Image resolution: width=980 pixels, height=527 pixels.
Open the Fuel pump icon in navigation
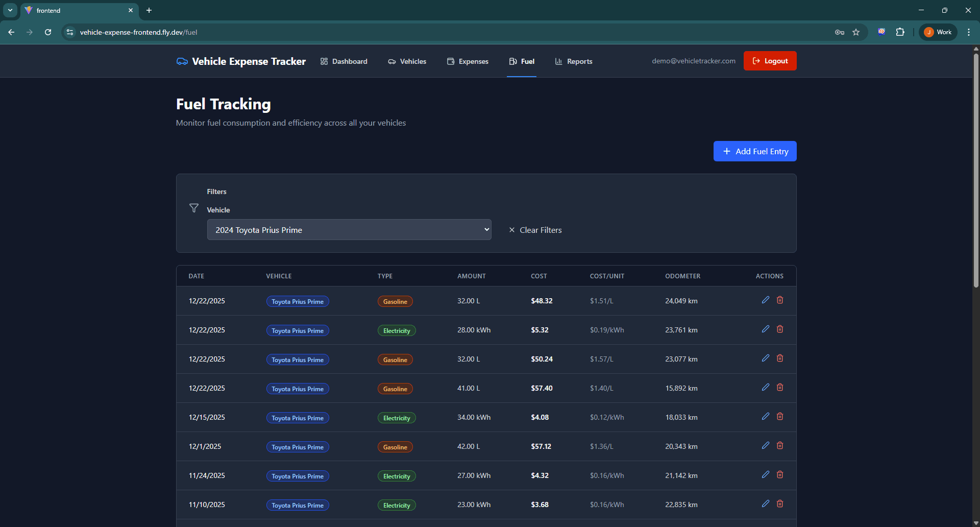coord(512,61)
